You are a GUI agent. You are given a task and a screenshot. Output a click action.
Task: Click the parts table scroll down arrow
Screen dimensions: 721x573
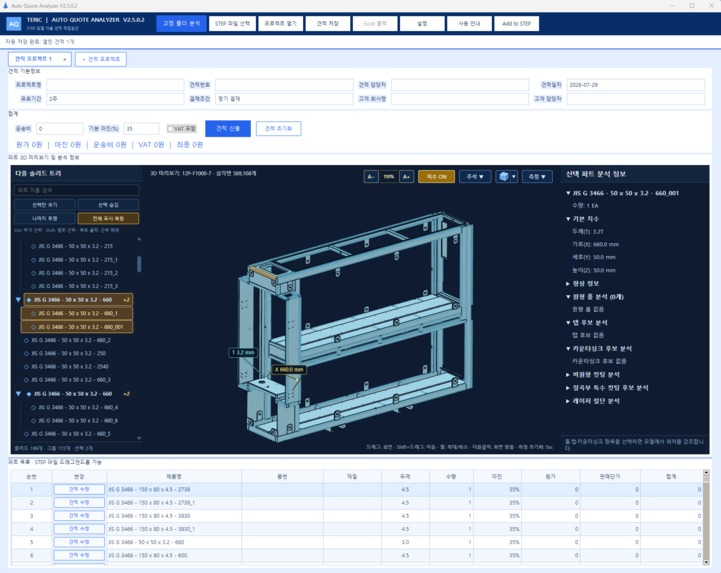pyautogui.click(x=706, y=562)
